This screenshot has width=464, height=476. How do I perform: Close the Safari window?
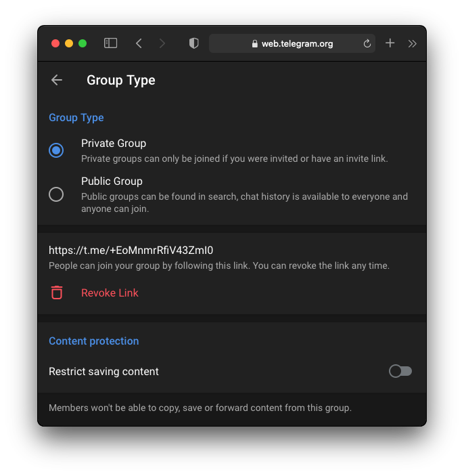pyautogui.click(x=55, y=43)
